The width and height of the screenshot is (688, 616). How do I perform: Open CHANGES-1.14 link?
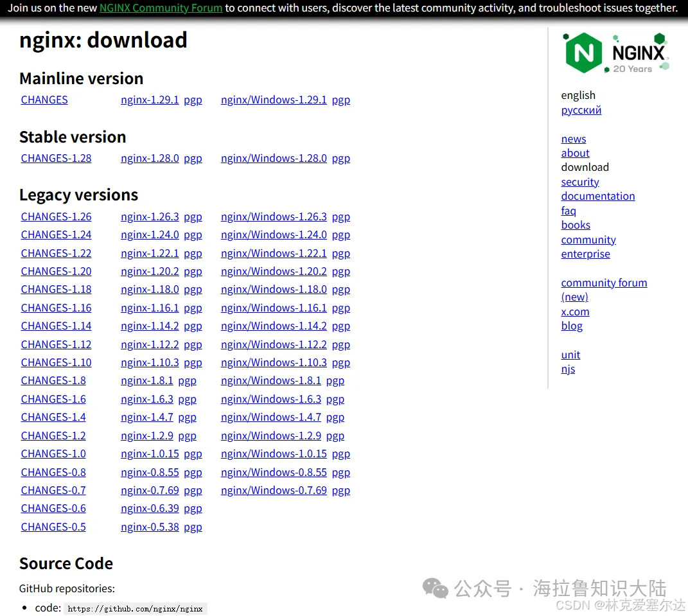(x=56, y=326)
